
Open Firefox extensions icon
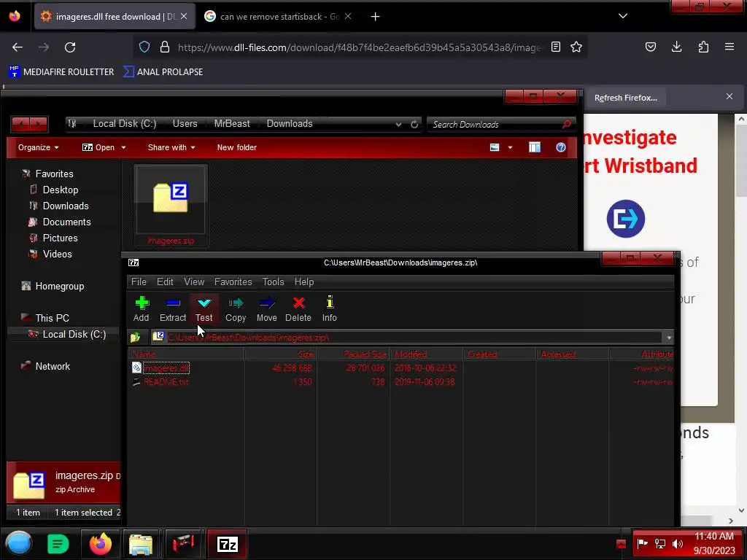pos(703,47)
